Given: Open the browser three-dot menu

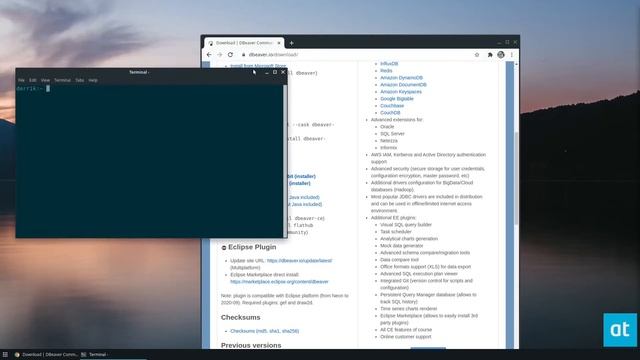Looking at the screenshot, I should 512,55.
